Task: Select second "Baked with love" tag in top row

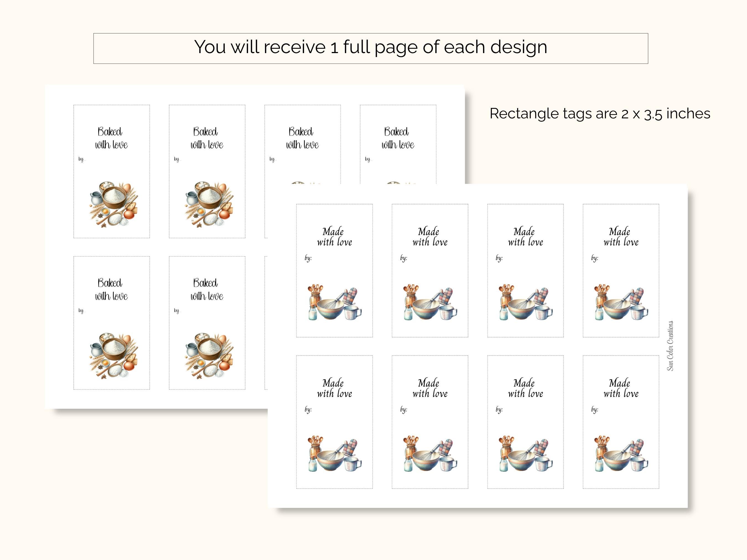Action: click(207, 171)
